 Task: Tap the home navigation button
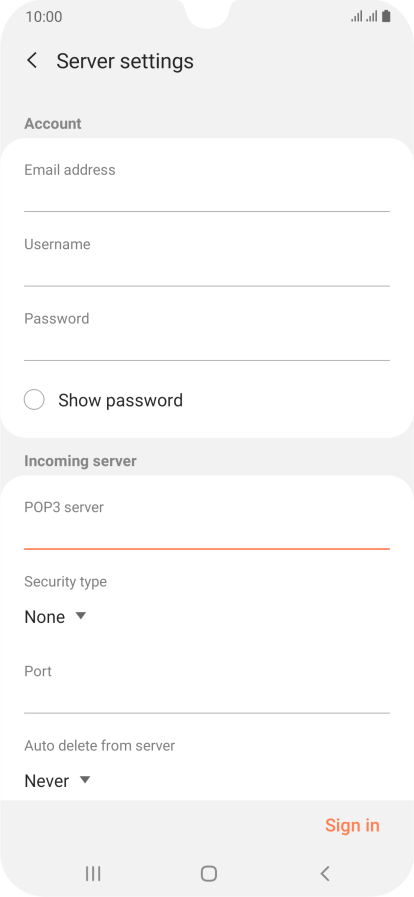pyautogui.click(x=209, y=873)
